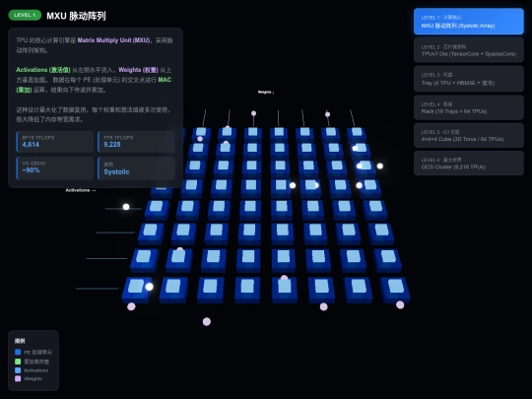Click the "PE 处理单元" legend label
Screen dimensions: 532x399
[37, 353]
